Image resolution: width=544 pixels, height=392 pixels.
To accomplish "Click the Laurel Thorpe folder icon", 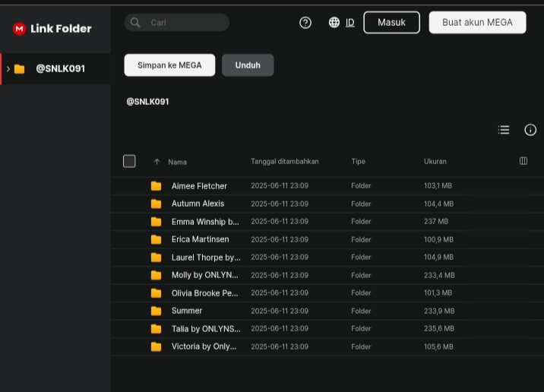I will point(156,258).
